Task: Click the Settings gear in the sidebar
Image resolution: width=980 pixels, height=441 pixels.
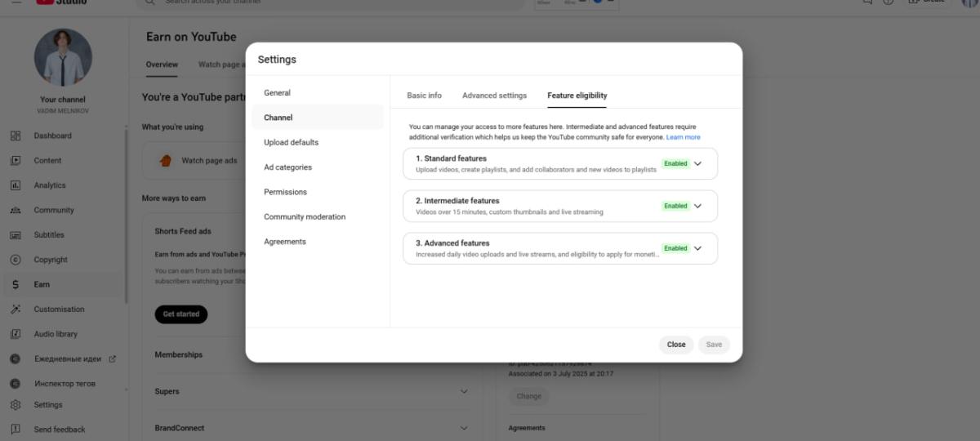Action: 16,404
